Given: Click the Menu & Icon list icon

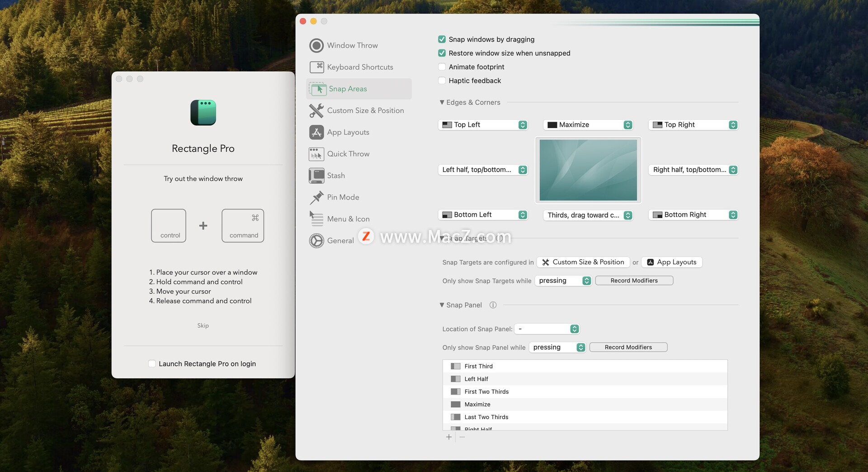Looking at the screenshot, I should [316, 219].
